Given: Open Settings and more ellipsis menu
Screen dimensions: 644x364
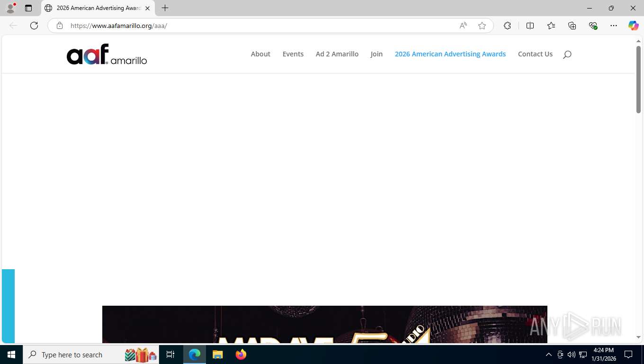Looking at the screenshot, I should pos(614,26).
